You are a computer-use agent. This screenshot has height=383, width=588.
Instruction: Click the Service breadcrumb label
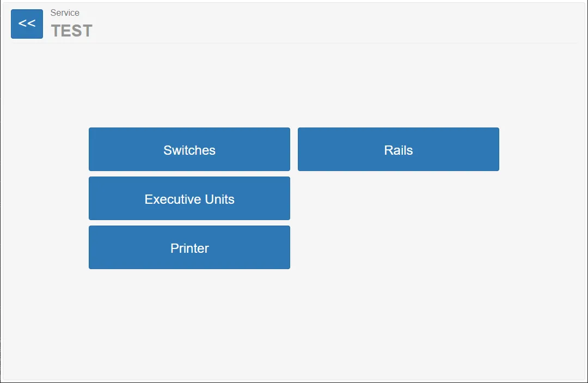(x=65, y=13)
